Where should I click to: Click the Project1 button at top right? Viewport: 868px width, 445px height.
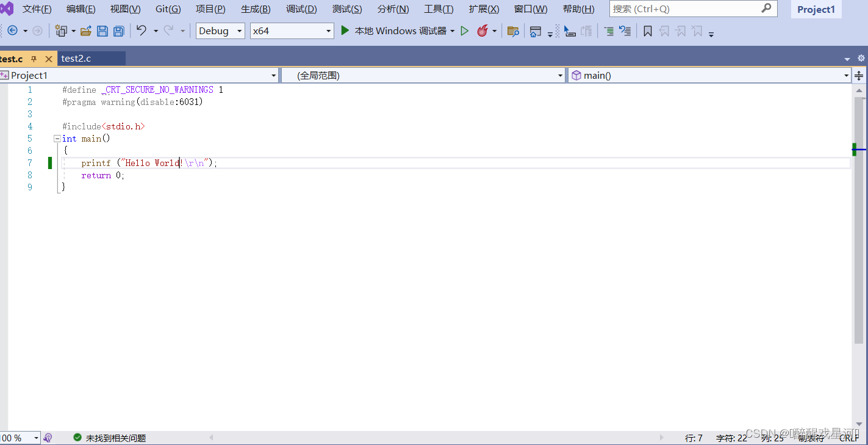(816, 9)
